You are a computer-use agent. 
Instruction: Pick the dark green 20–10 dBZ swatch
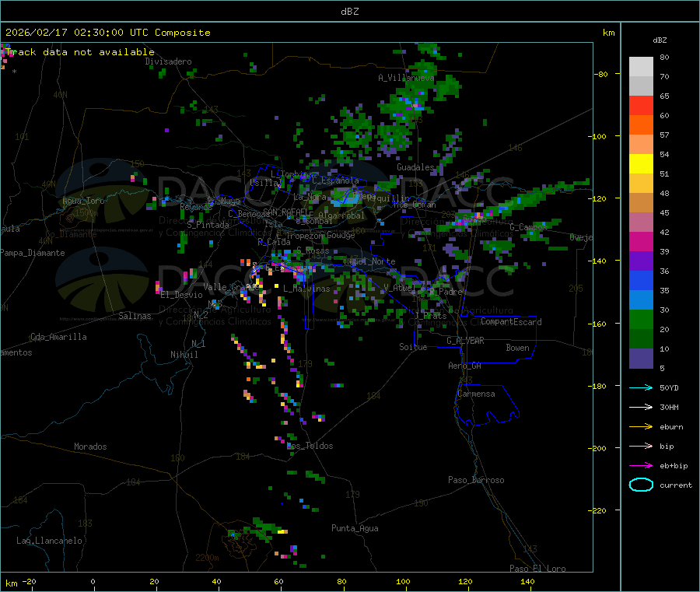pyautogui.click(x=641, y=339)
